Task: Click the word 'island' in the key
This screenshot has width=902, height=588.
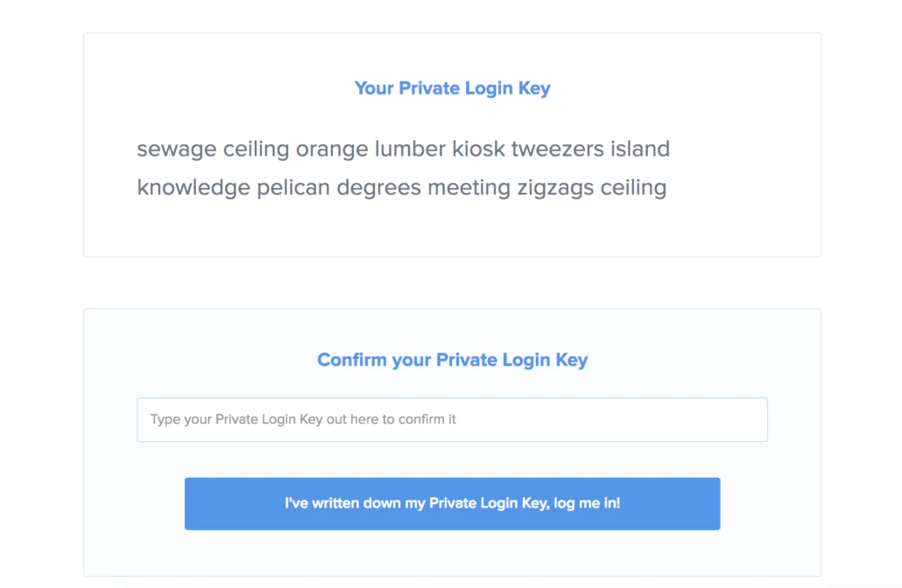Action: pos(640,150)
